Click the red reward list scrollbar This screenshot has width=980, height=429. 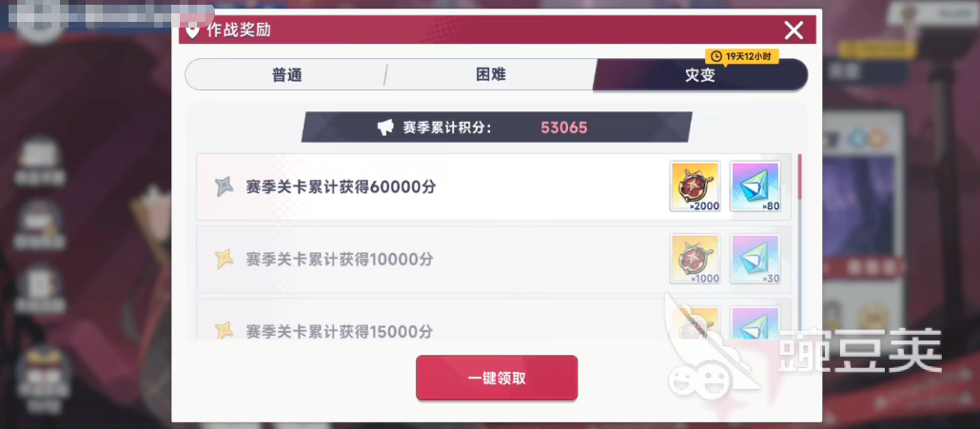pyautogui.click(x=799, y=176)
